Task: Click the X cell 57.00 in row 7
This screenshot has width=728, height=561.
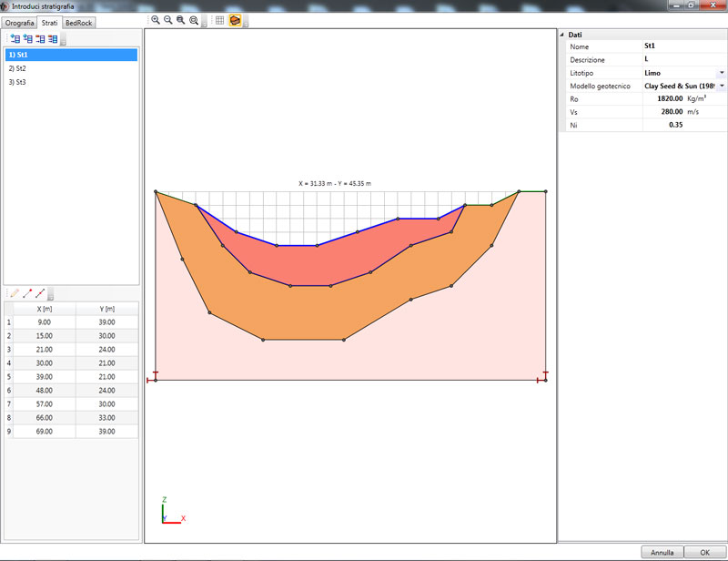Action: coord(44,404)
